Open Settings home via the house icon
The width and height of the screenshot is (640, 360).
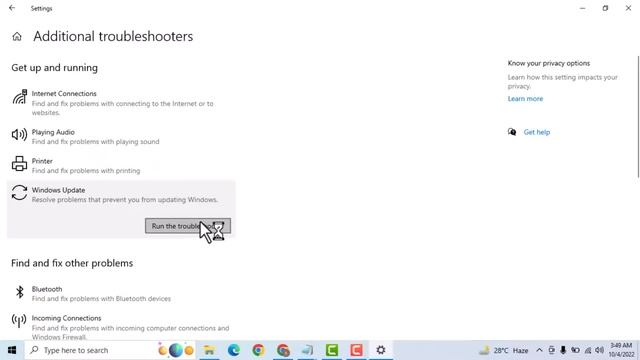coord(17,37)
